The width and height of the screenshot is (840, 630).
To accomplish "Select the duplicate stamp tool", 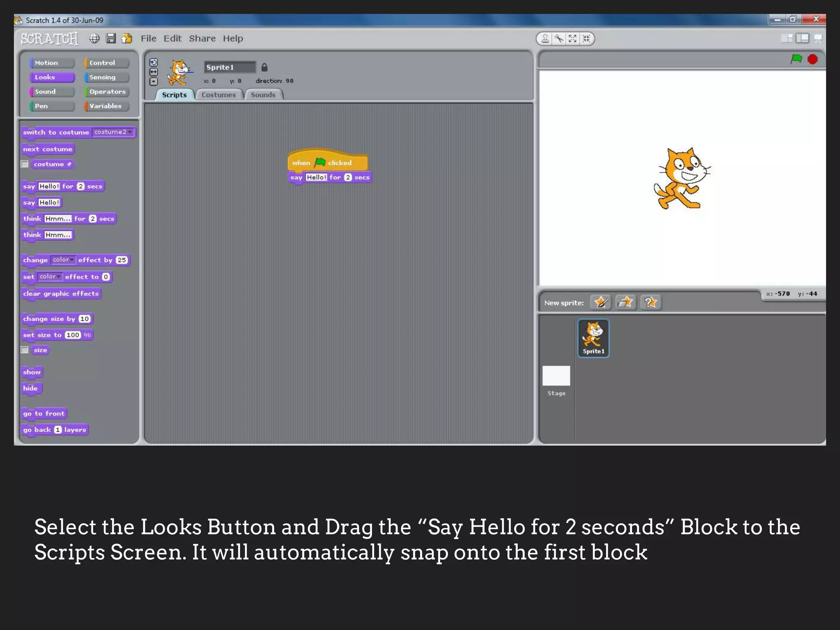I will tap(545, 39).
